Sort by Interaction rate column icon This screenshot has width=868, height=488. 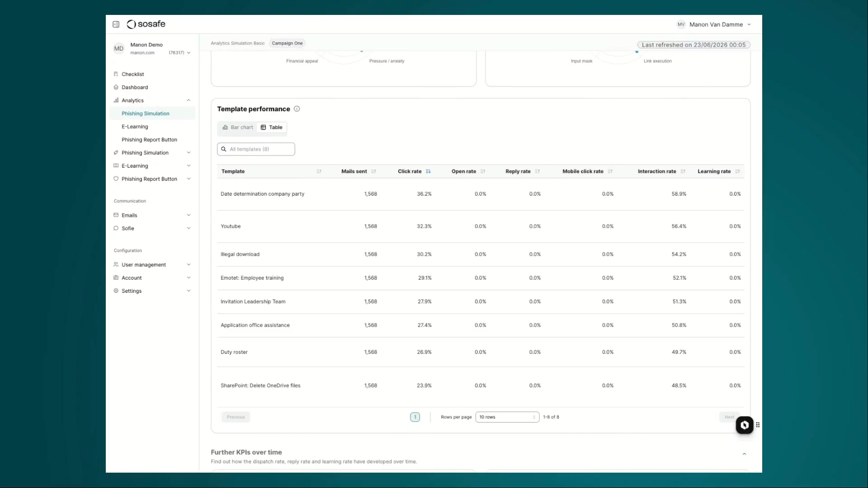click(x=683, y=171)
